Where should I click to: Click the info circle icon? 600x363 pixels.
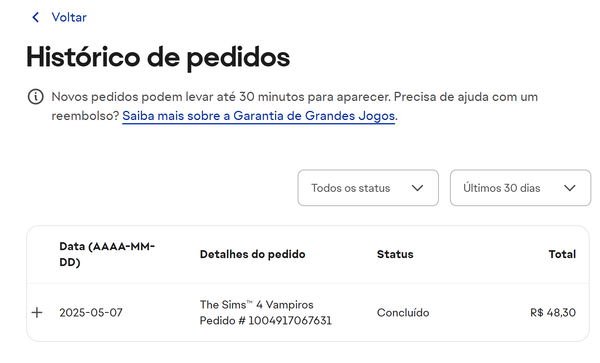click(x=36, y=97)
